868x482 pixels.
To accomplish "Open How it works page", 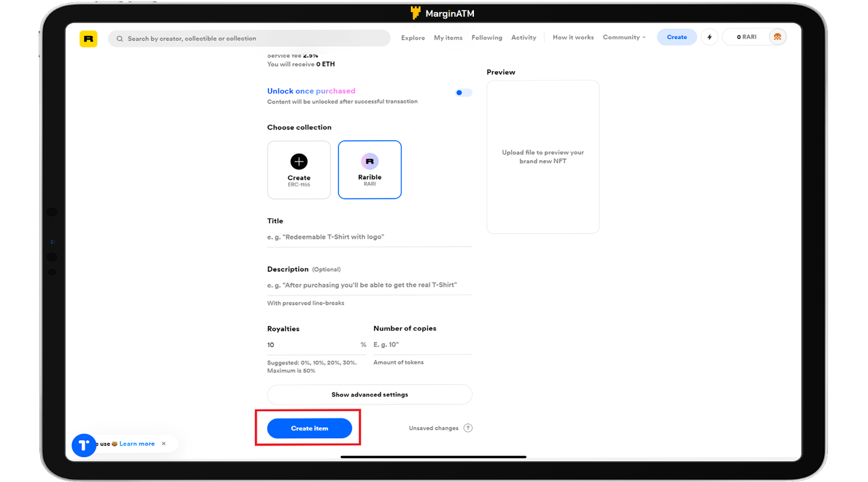I will 573,38.
